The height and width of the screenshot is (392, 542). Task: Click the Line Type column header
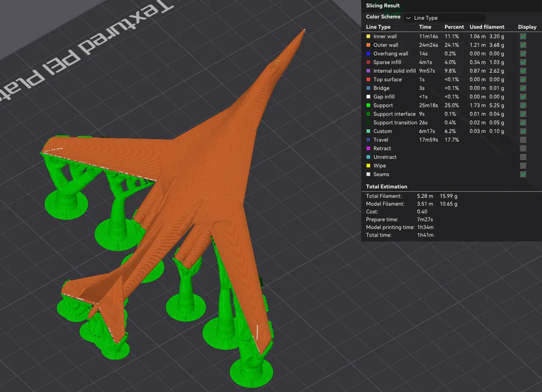378,27
